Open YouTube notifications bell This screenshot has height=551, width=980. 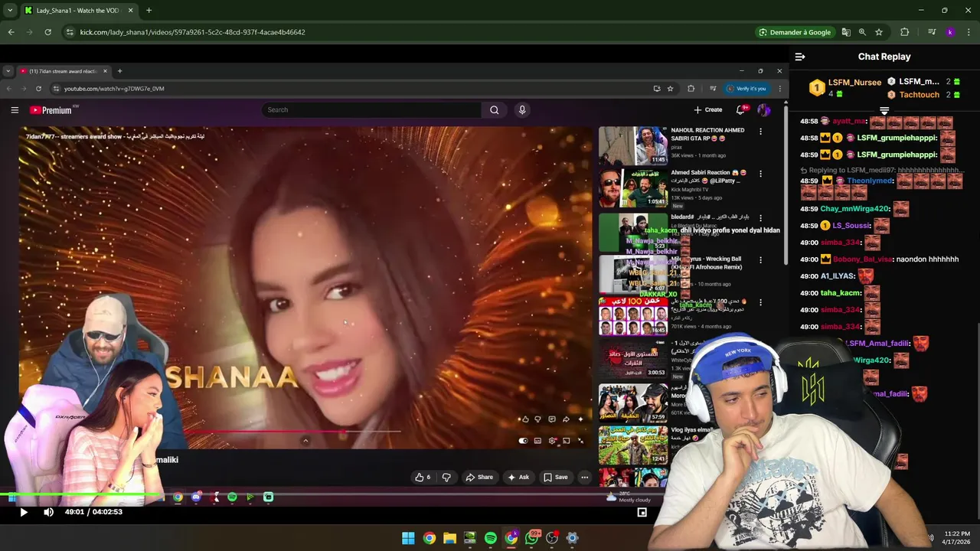coord(740,109)
